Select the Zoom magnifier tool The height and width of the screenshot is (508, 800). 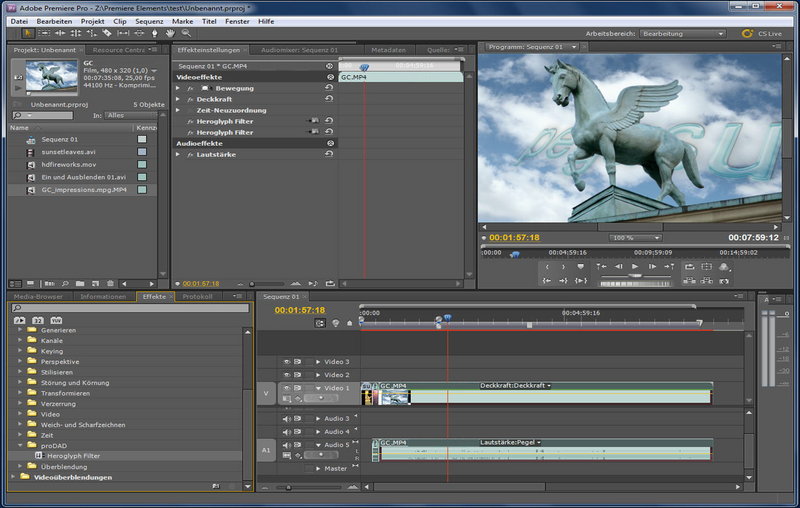[x=186, y=33]
